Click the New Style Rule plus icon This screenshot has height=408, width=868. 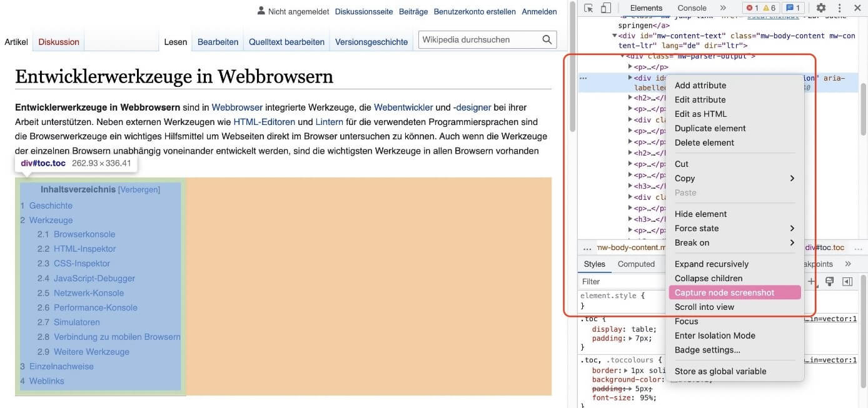coord(812,282)
